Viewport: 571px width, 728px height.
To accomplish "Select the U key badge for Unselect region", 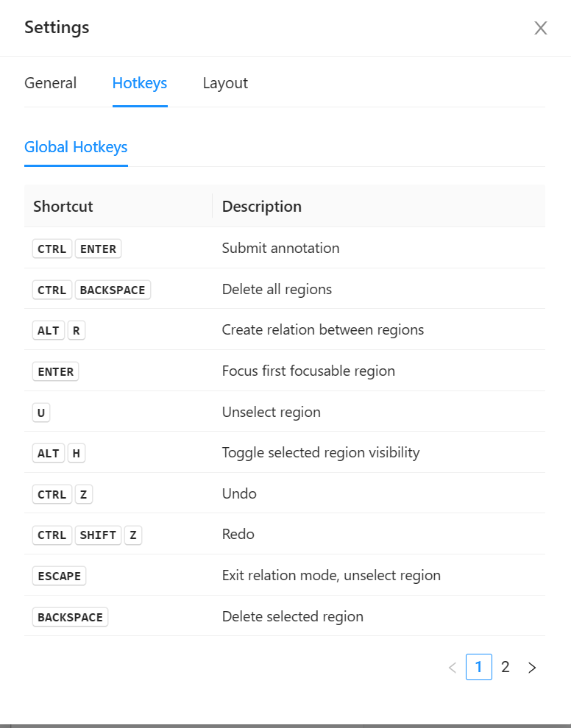I will (40, 413).
